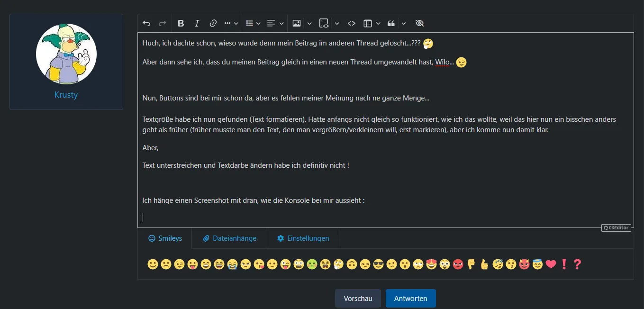Insert the sunglasses smiley

(x=378, y=264)
